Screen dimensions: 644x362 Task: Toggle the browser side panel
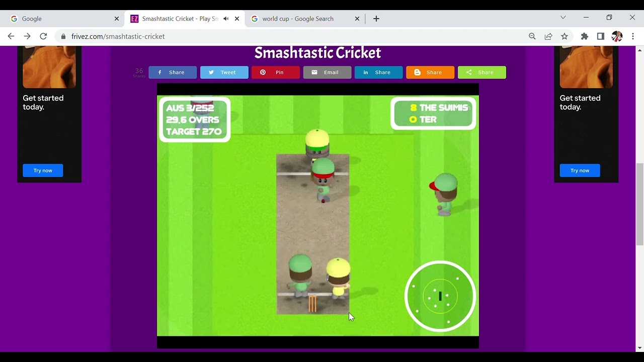click(601, 36)
